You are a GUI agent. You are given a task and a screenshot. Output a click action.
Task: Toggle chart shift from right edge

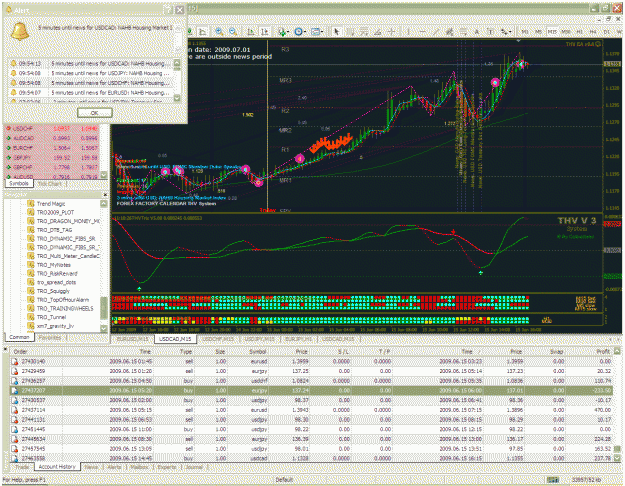pos(265,31)
